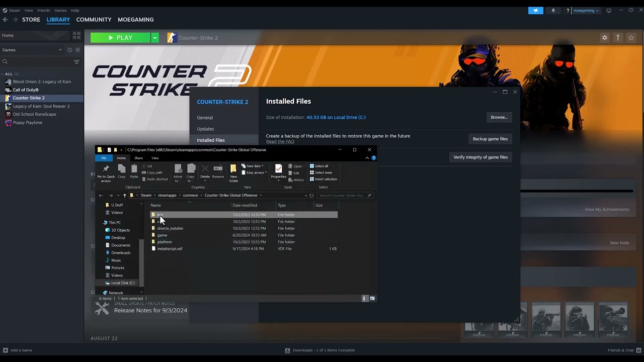The height and width of the screenshot is (362, 644).
Task: Open the General section in CS2 properties
Action: (x=205, y=118)
